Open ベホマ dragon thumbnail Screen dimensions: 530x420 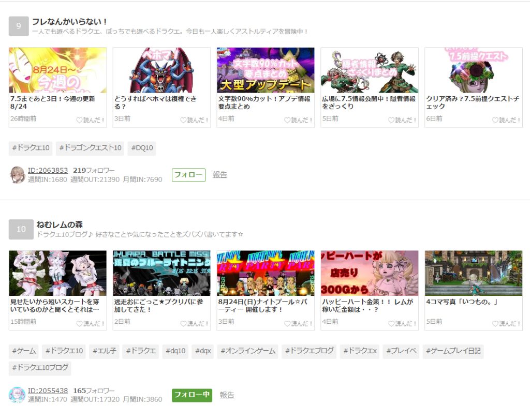pyautogui.click(x=161, y=70)
